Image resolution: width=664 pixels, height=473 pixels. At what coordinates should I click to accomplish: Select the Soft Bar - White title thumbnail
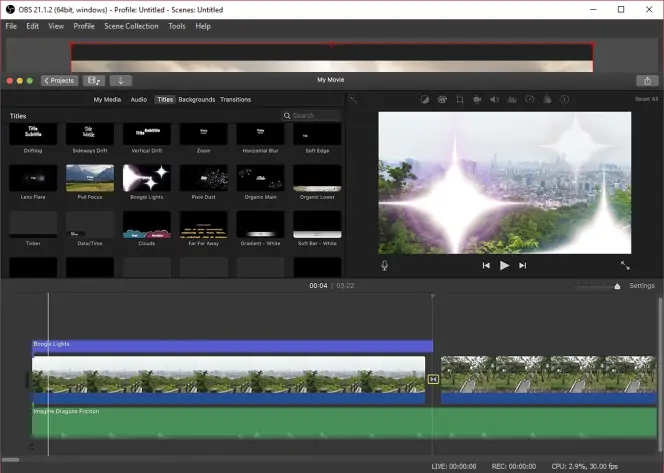317,224
